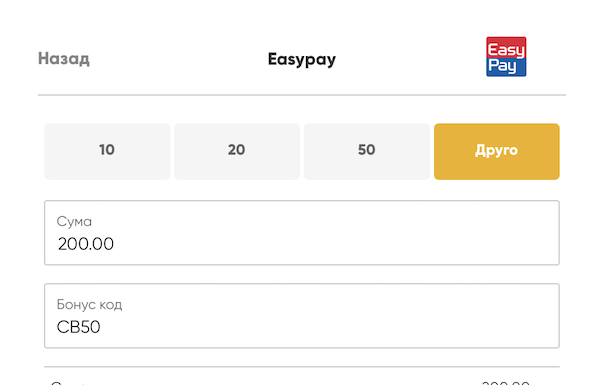
Task: Select the 10 amount preset
Action: point(107,151)
